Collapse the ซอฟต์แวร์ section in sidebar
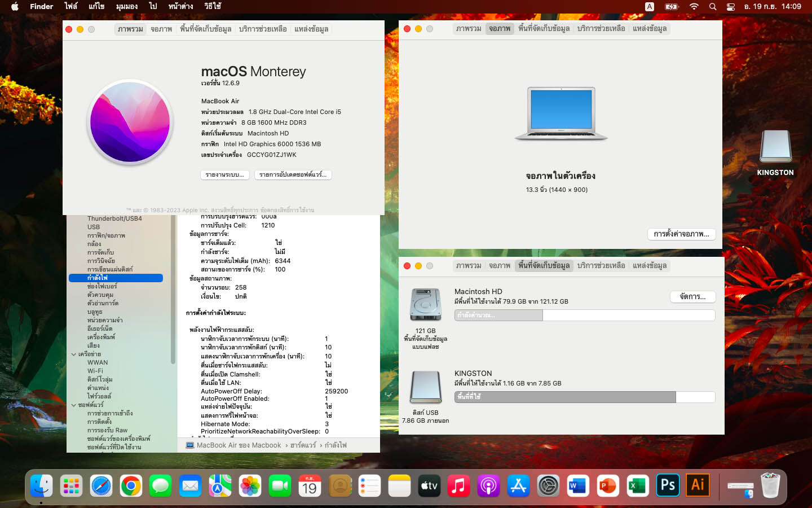The width and height of the screenshot is (812, 508). click(74, 405)
